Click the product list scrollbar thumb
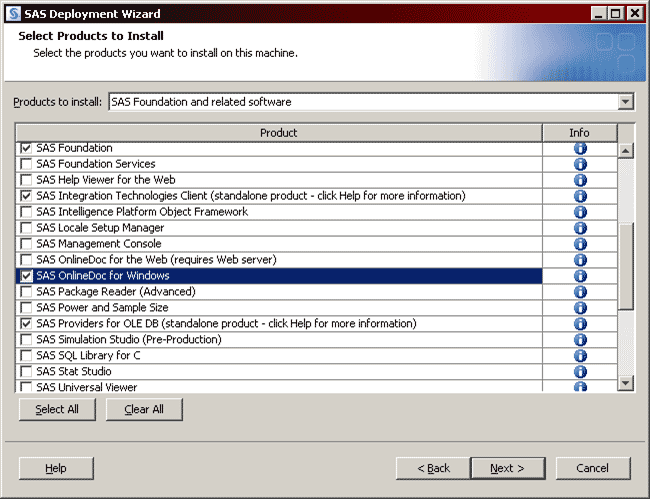This screenshot has width=650, height=499. [x=626, y=266]
